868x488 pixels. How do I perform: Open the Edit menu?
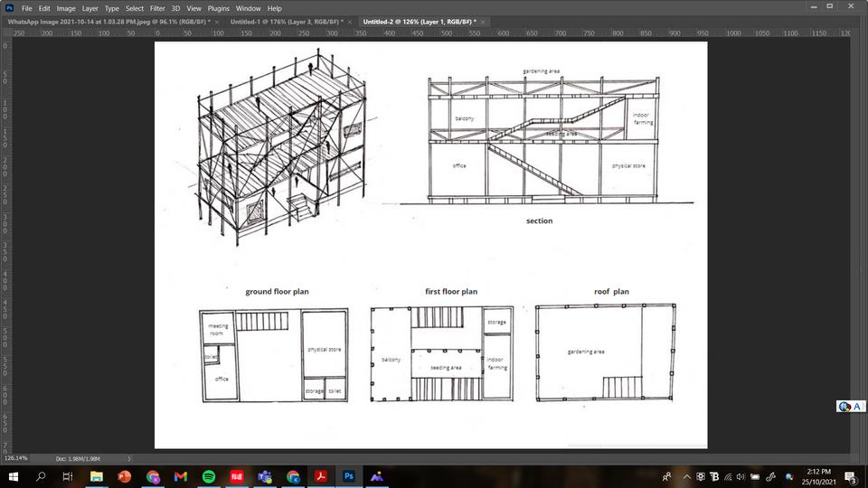pyautogui.click(x=44, y=8)
